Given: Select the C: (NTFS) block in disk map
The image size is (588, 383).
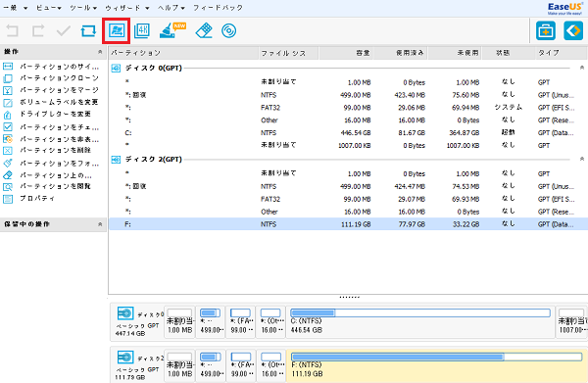Looking at the screenshot, I should [420, 322].
